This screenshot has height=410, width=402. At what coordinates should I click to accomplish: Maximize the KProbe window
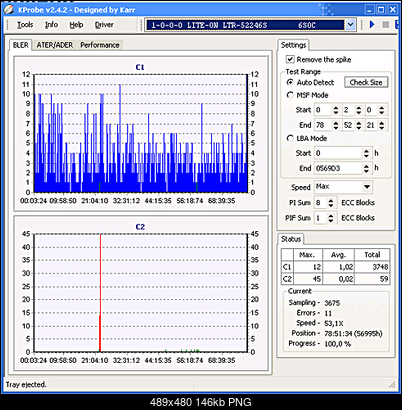pyautogui.click(x=381, y=10)
